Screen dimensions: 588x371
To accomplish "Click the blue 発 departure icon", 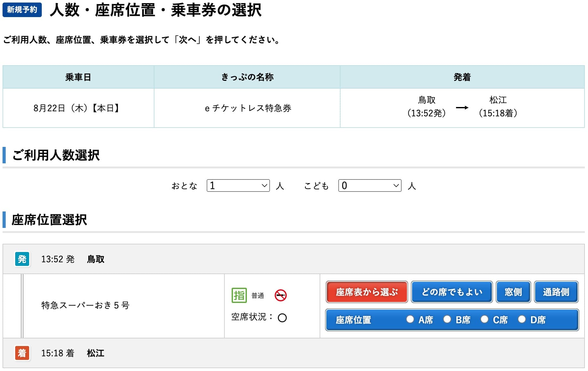I will 22,259.
